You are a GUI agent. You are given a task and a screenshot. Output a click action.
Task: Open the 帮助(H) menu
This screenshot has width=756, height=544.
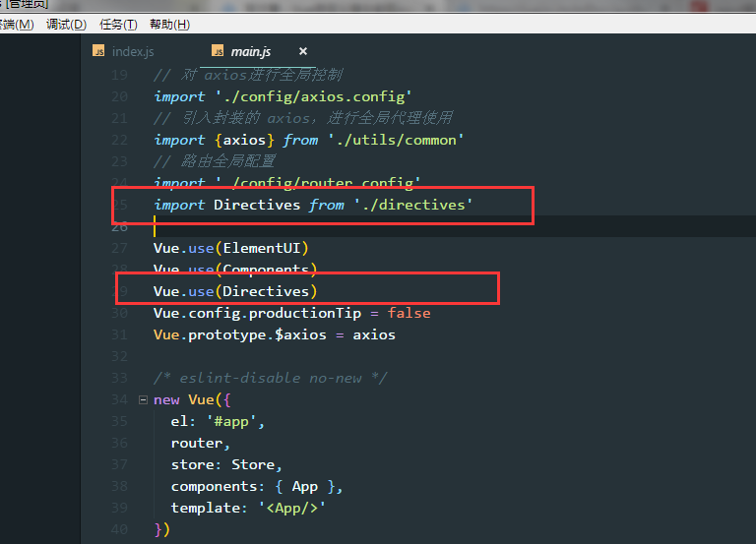coord(169,24)
